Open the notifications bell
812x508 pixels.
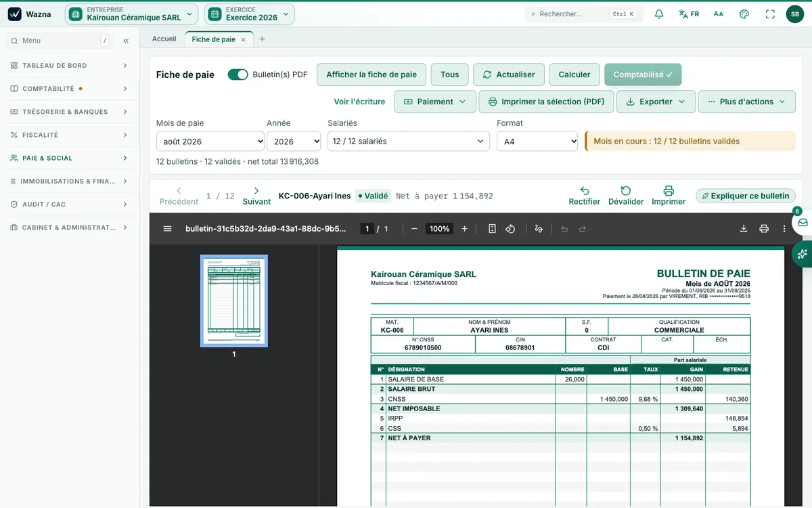click(659, 14)
